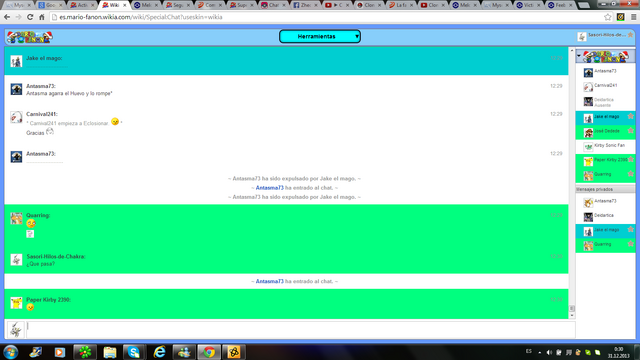Collapse the user list via wiki header arrow
This screenshot has height=360, width=640.
(x=579, y=56)
